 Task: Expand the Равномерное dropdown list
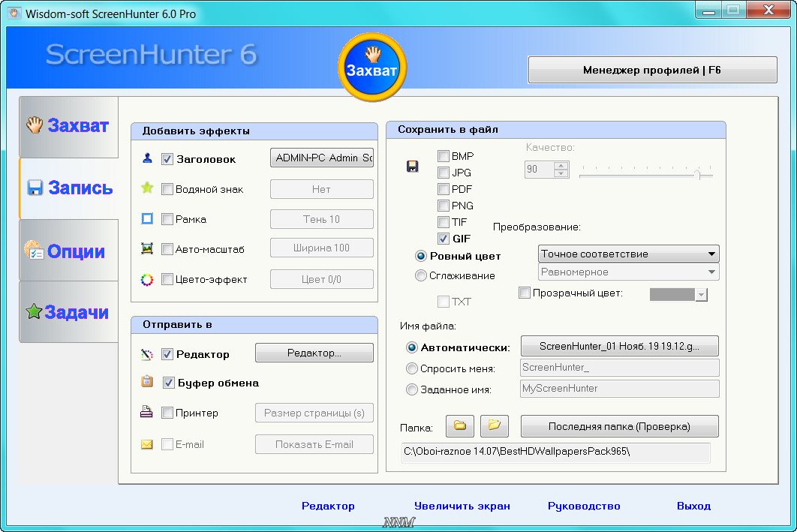click(628, 272)
